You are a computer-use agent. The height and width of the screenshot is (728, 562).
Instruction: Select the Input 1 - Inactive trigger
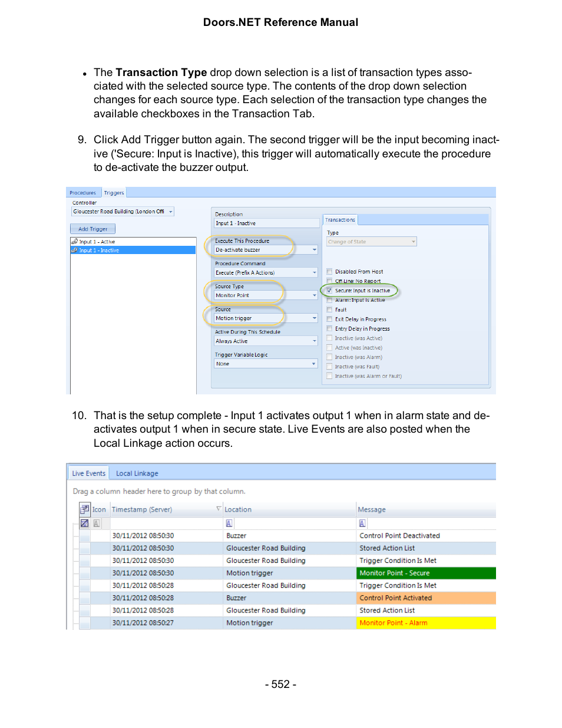pos(133,250)
